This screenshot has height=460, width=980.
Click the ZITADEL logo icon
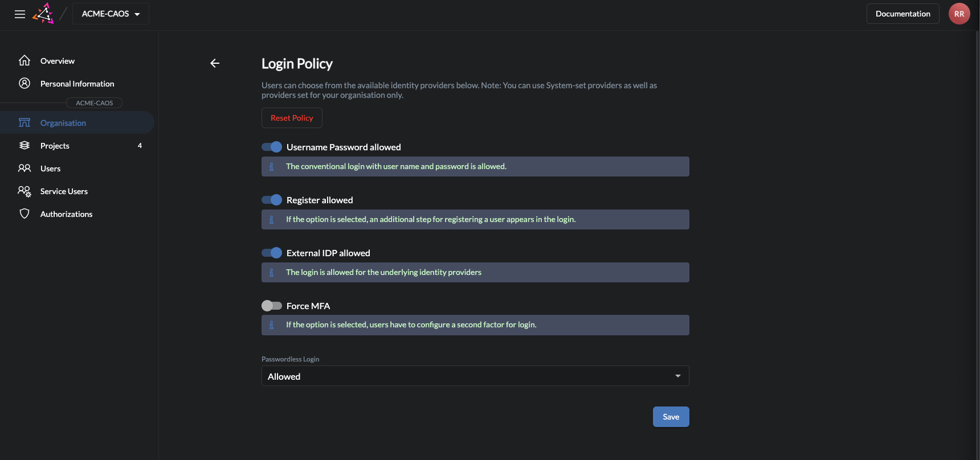(x=43, y=14)
